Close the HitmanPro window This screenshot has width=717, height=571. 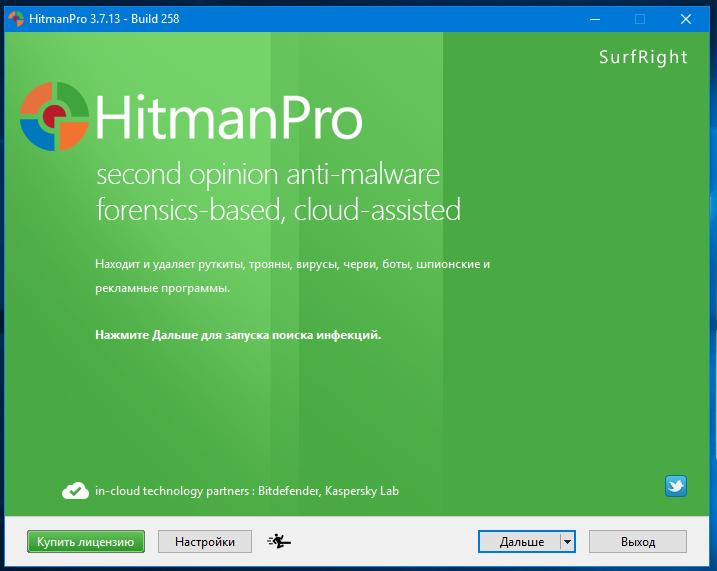click(x=685, y=19)
